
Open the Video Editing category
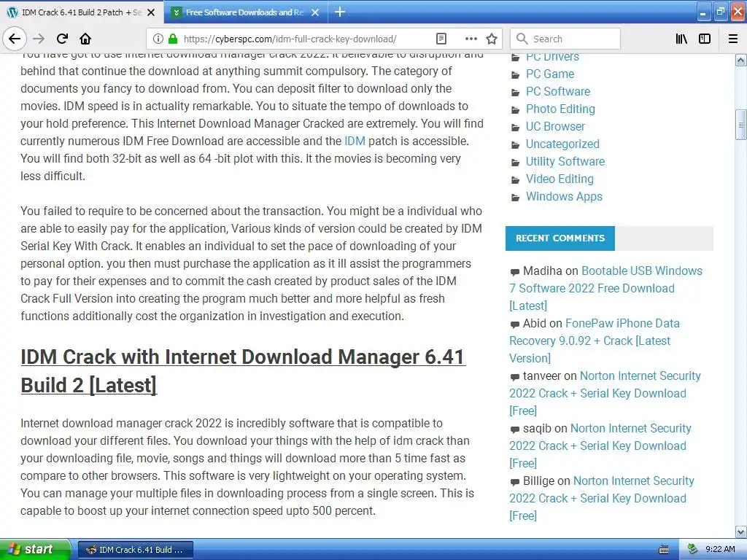point(560,179)
